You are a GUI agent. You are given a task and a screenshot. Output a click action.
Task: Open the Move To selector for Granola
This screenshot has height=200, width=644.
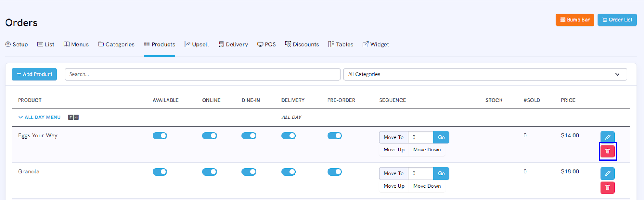point(393,173)
